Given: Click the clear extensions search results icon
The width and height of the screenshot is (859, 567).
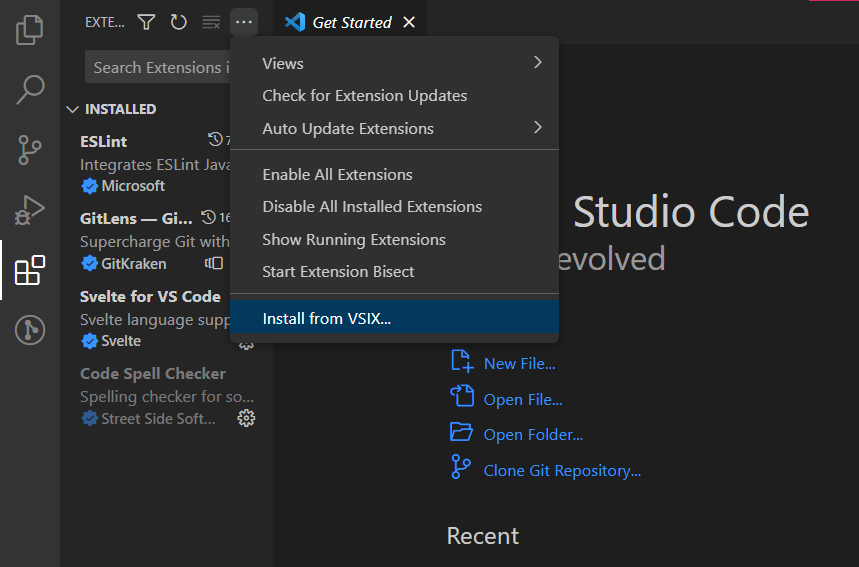Looking at the screenshot, I should pyautogui.click(x=211, y=22).
